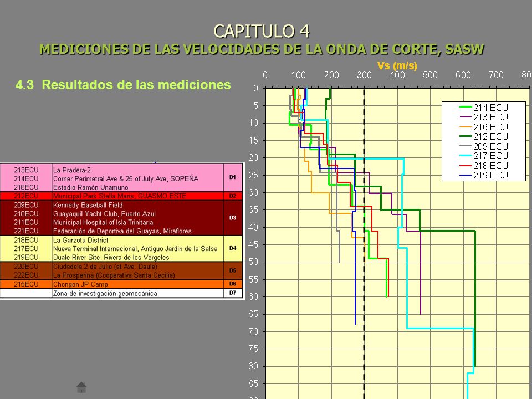Click the D6 zone cell

click(233, 284)
